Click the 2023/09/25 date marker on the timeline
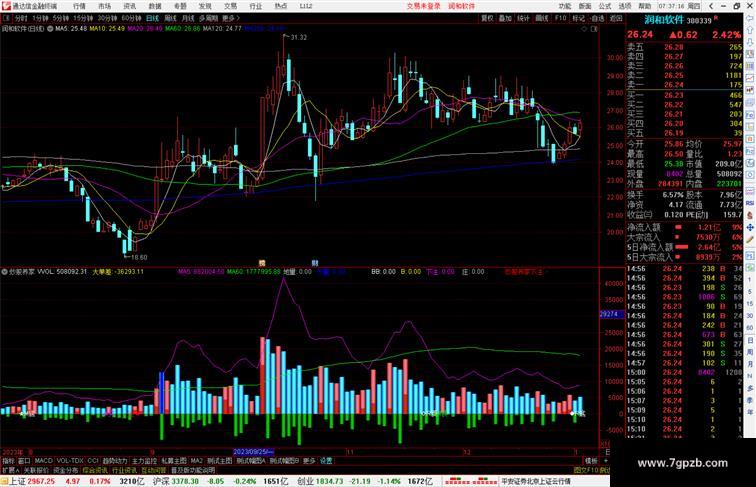756x487 pixels. click(x=253, y=452)
